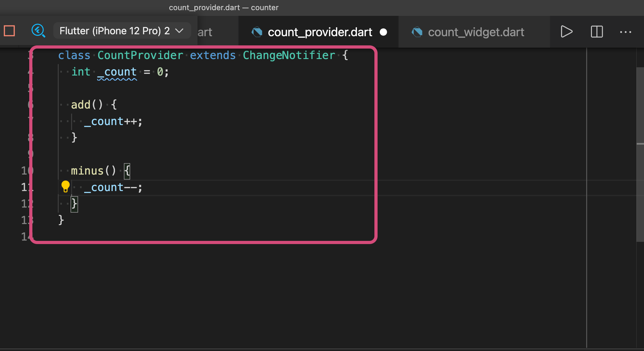Viewport: 644px width, 351px height.
Task: Click the vertical scrollbar thumb in the editor
Action: point(640,154)
